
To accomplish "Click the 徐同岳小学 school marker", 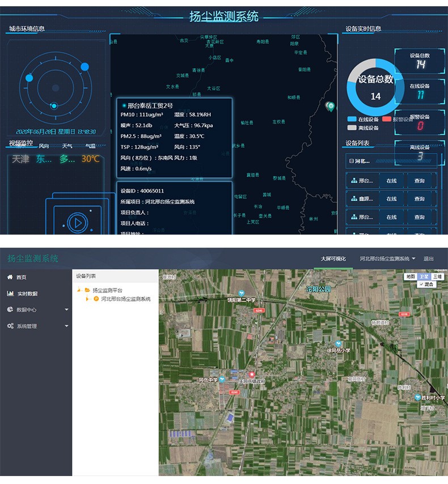I will click(x=339, y=343).
